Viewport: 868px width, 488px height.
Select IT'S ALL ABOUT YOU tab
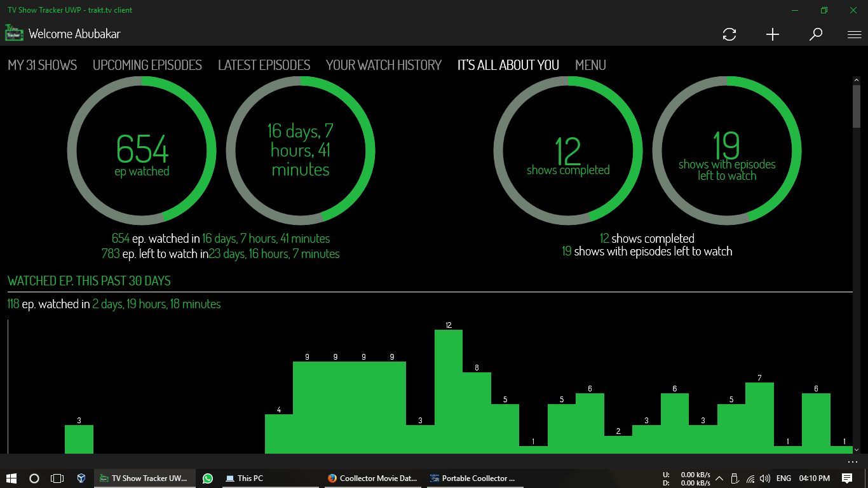[x=508, y=65]
